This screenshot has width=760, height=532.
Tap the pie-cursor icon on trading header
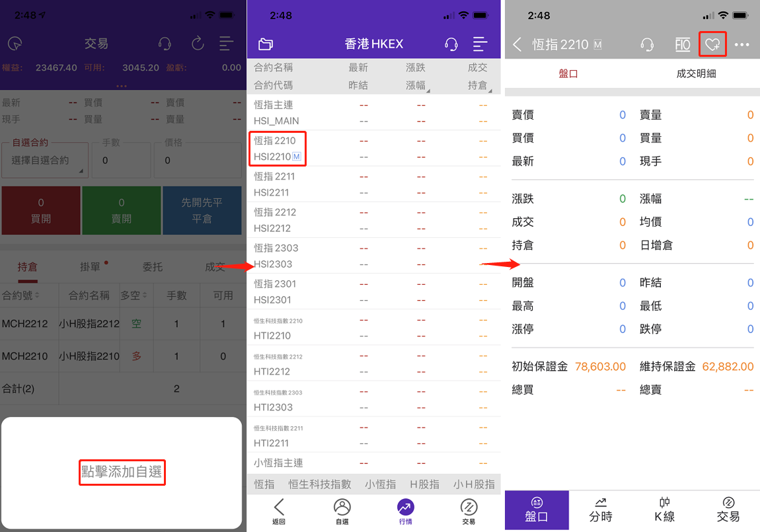coord(15,44)
